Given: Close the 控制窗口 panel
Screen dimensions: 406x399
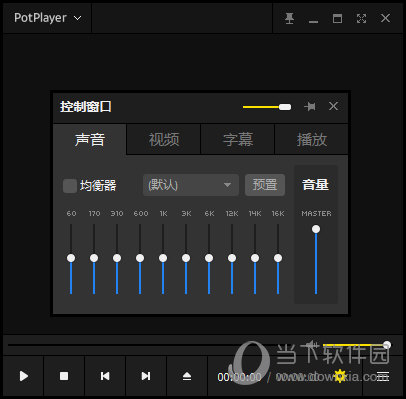Looking at the screenshot, I should click(x=333, y=107).
